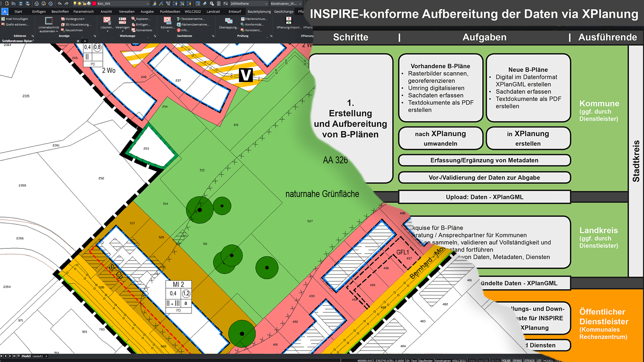Click the Redo arrow icon
The height and width of the screenshot is (362, 644).
click(66, 4)
